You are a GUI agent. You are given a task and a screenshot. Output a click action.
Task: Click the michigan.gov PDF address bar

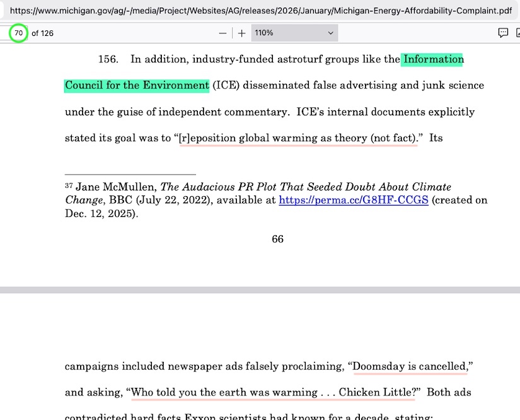[260, 11]
